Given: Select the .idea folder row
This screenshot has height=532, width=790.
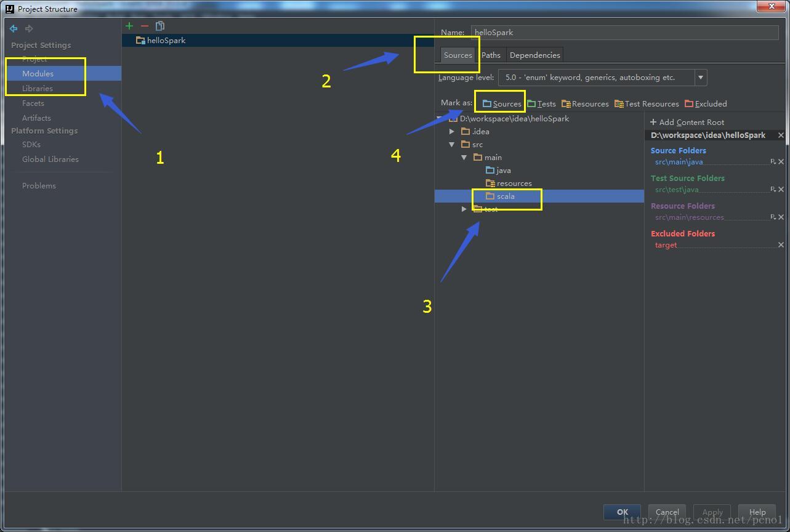Looking at the screenshot, I should 539,131.
